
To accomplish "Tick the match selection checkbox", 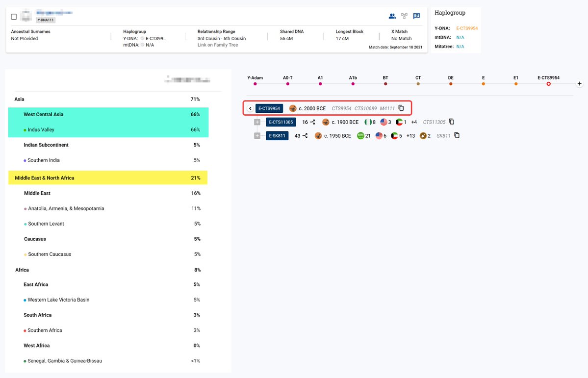I will click(x=14, y=17).
